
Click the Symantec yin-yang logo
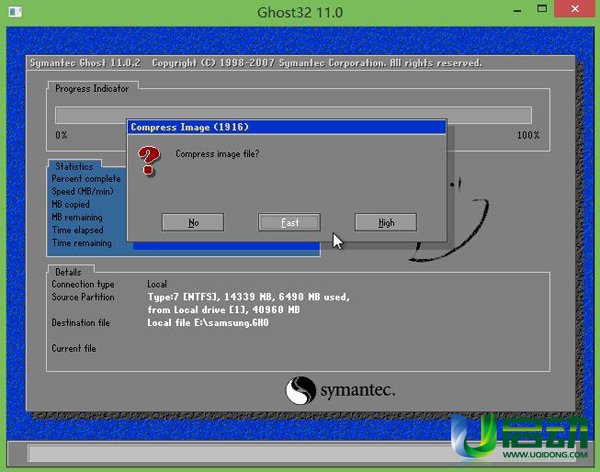tap(301, 390)
